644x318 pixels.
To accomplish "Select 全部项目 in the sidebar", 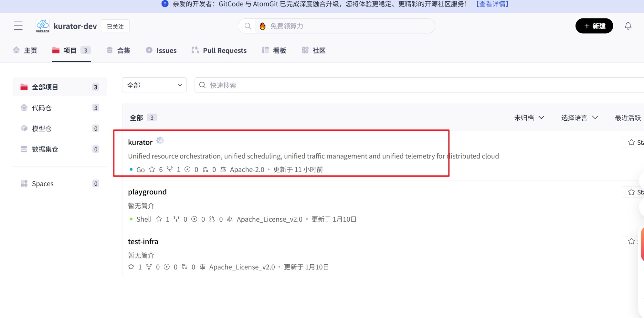I will 59,87.
